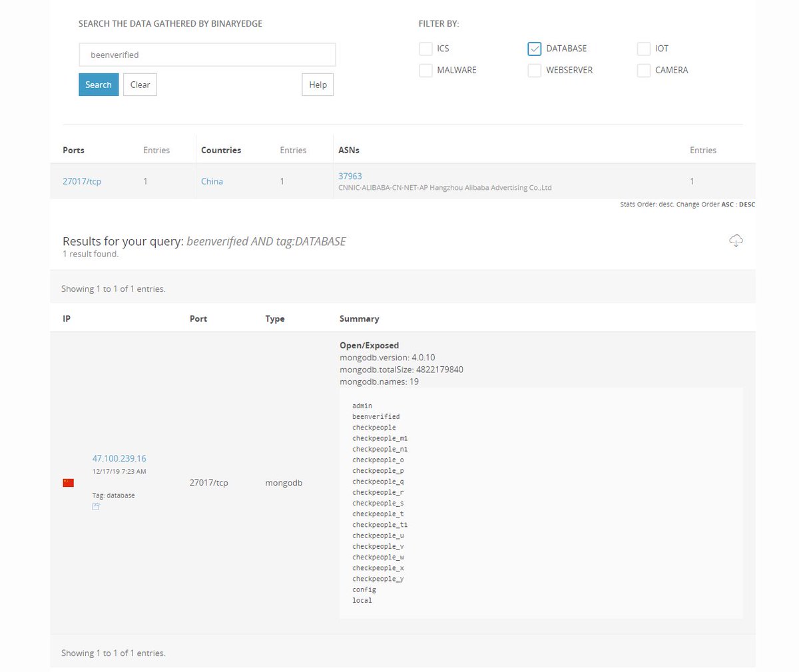
Task: Select mongodb.version: 4.0.10 text
Action: click(387, 357)
